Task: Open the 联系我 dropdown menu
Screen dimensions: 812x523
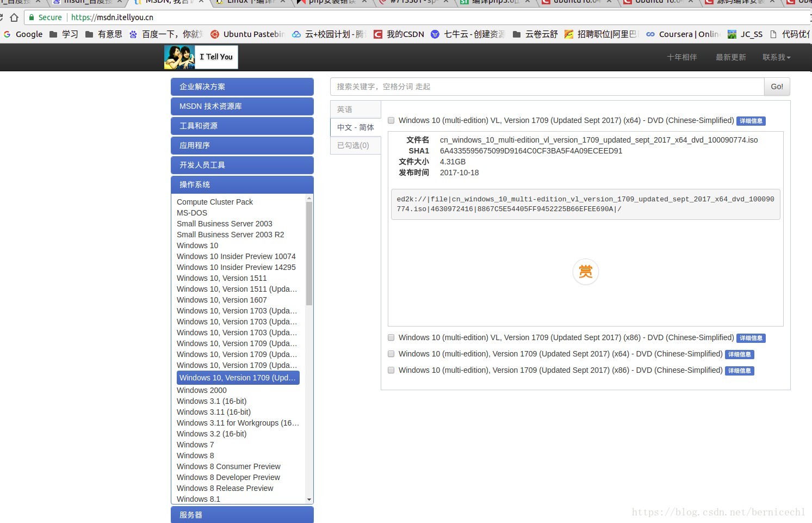Action: (776, 57)
